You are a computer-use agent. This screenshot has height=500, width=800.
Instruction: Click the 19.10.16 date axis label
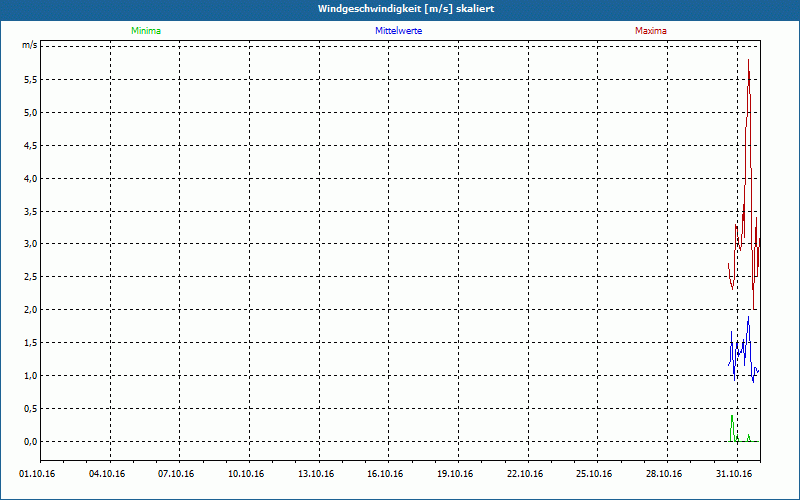coord(455,474)
